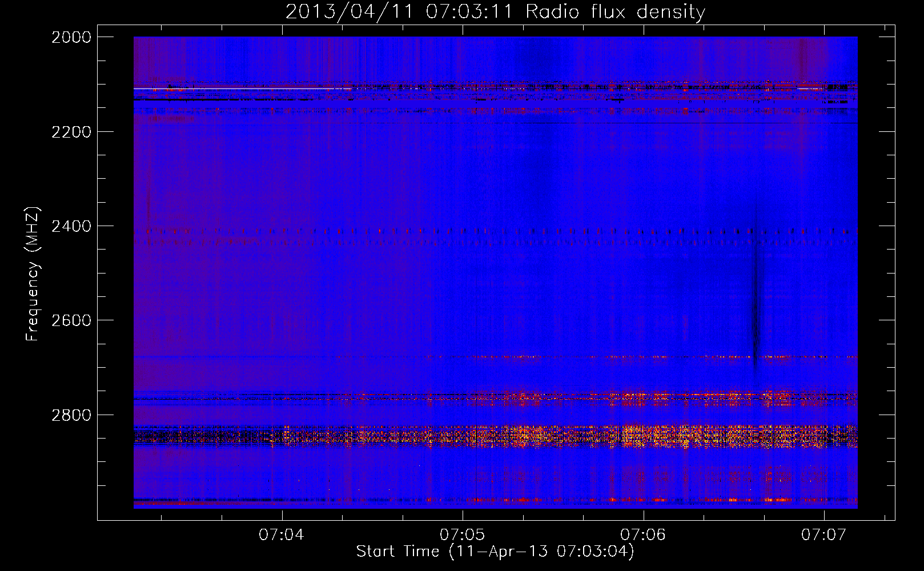This screenshot has height=571, width=924.
Task: Click the 'Start Time (11-Apr-13 07:03:04)' label
Action: coord(495,552)
